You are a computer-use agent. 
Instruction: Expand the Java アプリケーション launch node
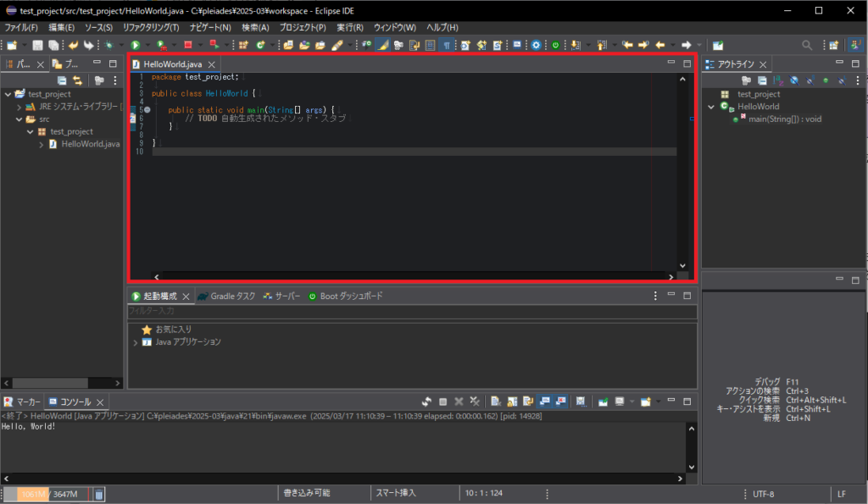pos(135,342)
